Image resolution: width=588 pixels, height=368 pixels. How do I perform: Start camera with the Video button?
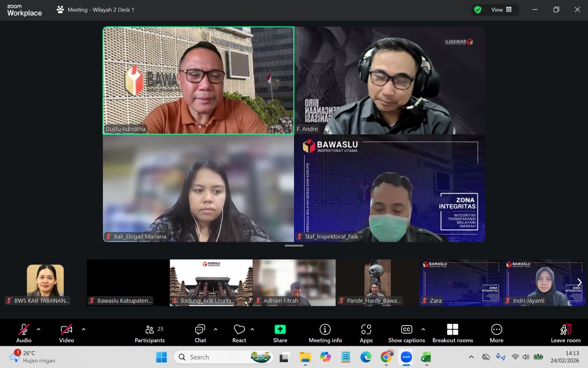67,333
